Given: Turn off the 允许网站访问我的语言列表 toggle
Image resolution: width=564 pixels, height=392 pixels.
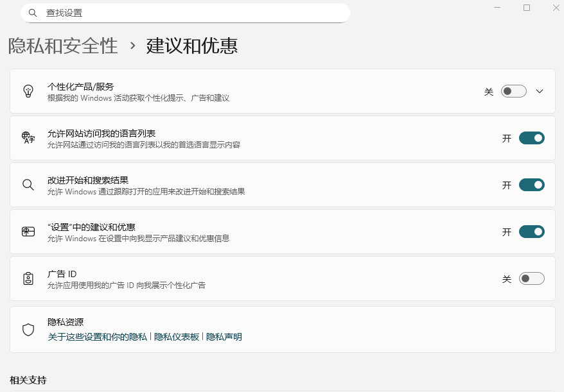Looking at the screenshot, I should coord(532,138).
